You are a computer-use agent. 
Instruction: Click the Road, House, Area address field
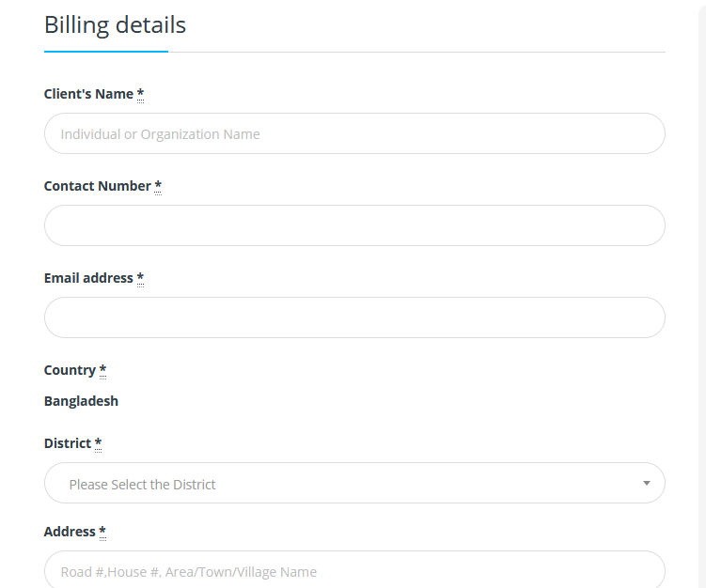point(354,569)
